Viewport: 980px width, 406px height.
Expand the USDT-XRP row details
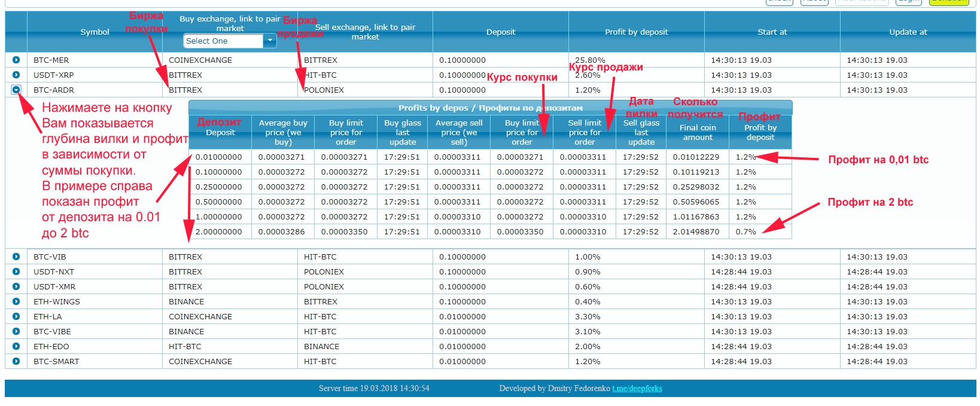click(16, 75)
